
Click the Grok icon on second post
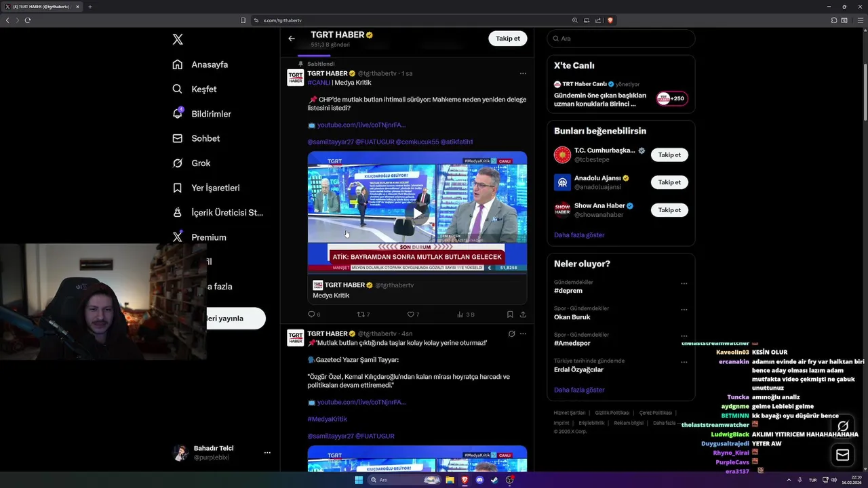(x=511, y=333)
